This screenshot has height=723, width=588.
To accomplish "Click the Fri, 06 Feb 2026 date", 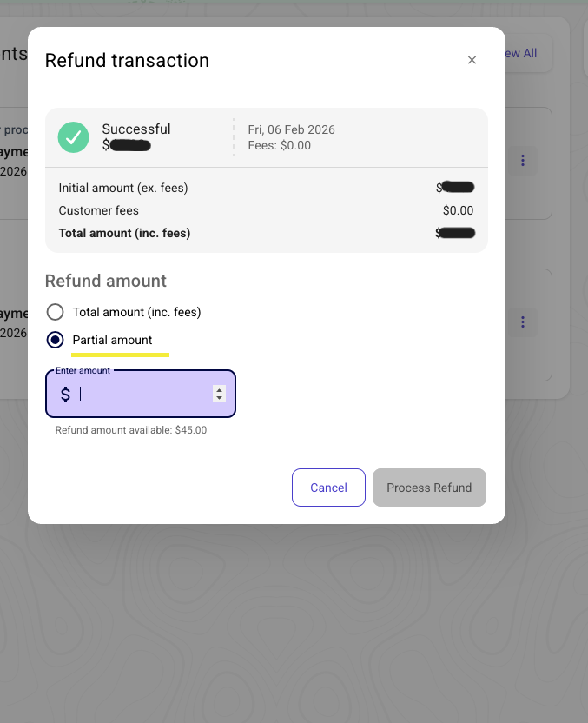I will click(x=291, y=129).
